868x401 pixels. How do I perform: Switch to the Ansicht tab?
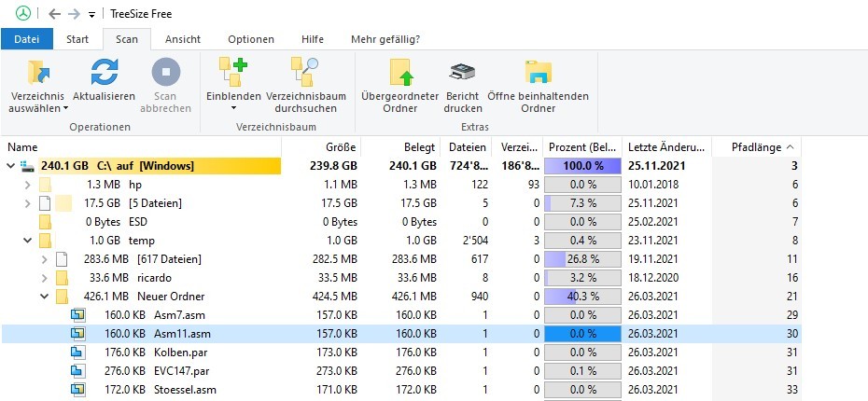pyautogui.click(x=183, y=39)
